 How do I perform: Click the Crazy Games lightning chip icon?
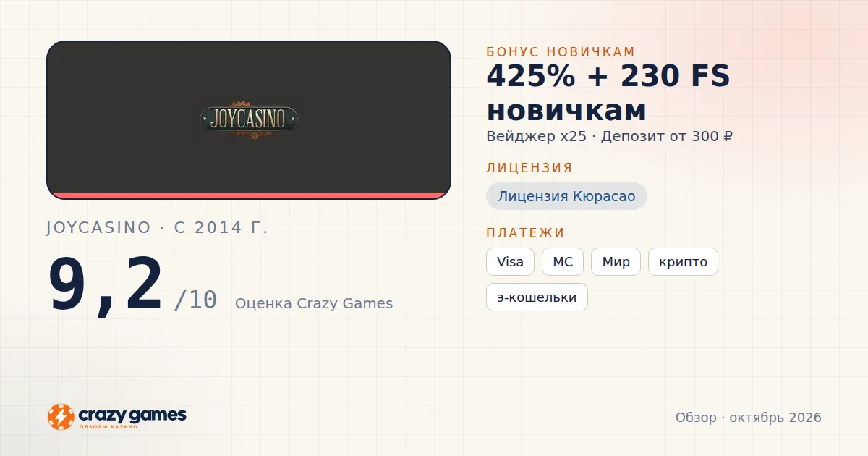pos(61,417)
